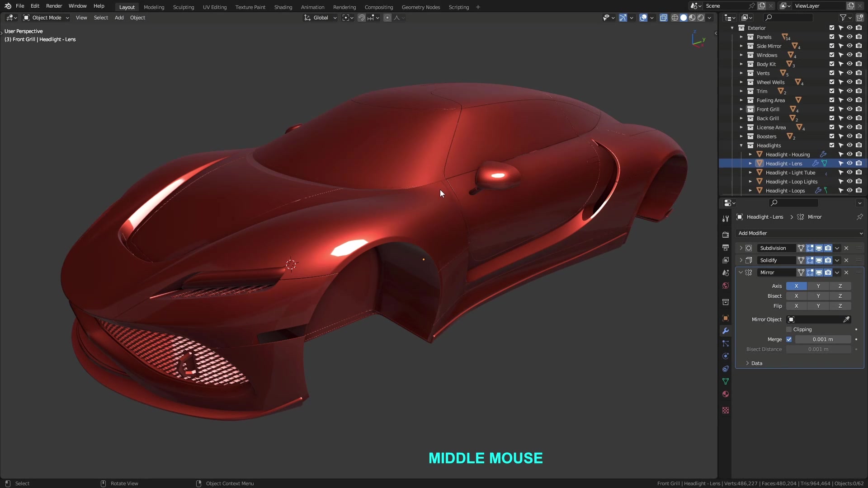Screen dimensions: 868x488
Task: Open the Object properties tab icon
Action: (726, 318)
